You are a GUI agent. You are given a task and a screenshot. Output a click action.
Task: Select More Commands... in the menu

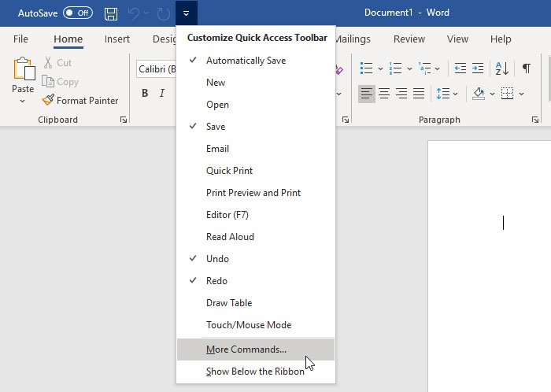pyautogui.click(x=246, y=349)
